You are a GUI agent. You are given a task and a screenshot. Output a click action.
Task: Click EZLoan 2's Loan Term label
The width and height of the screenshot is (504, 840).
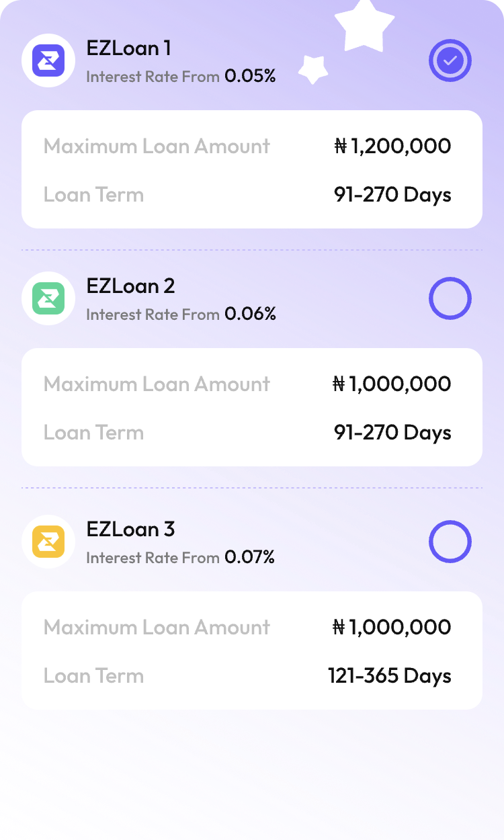[x=93, y=432]
